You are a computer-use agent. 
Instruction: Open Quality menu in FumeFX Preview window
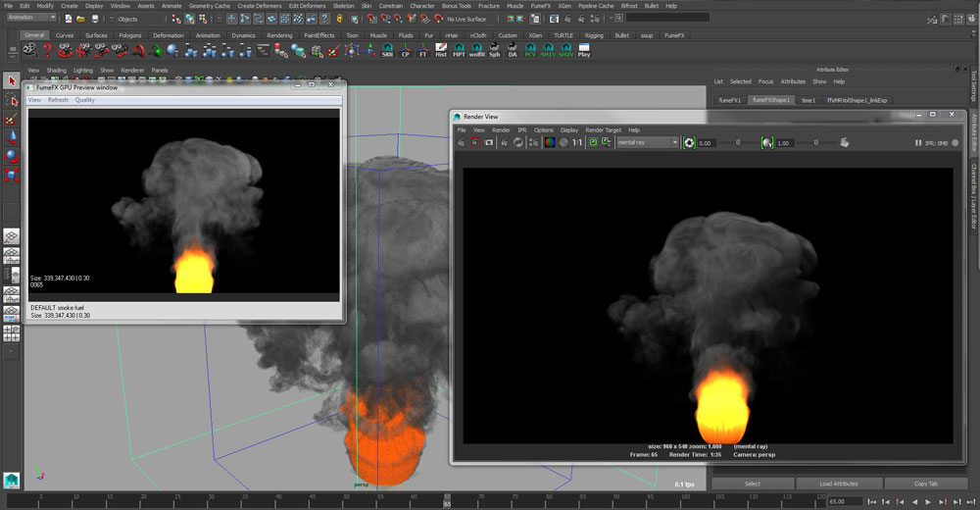tap(85, 100)
